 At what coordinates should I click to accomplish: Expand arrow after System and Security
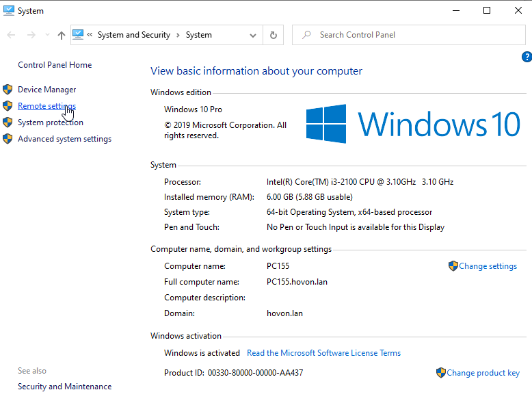178,36
